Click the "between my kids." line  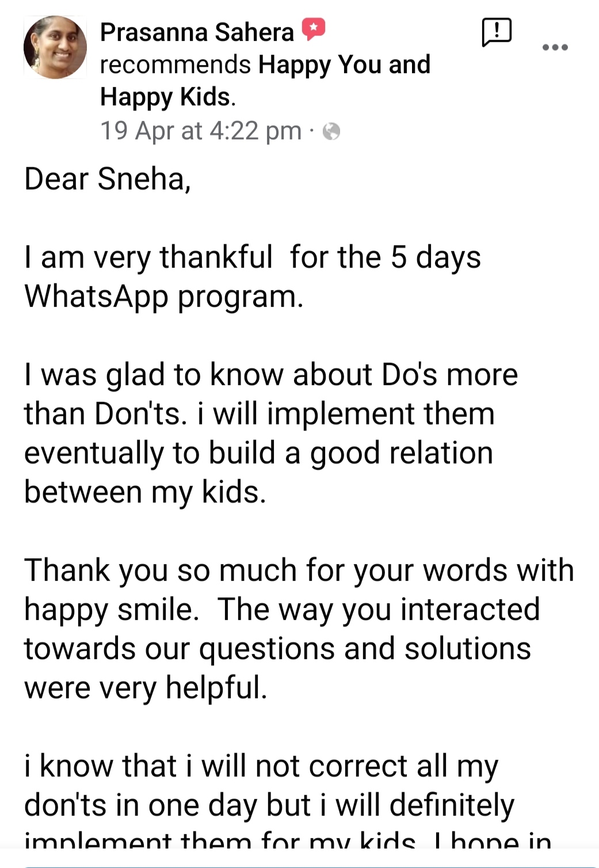click(x=145, y=492)
